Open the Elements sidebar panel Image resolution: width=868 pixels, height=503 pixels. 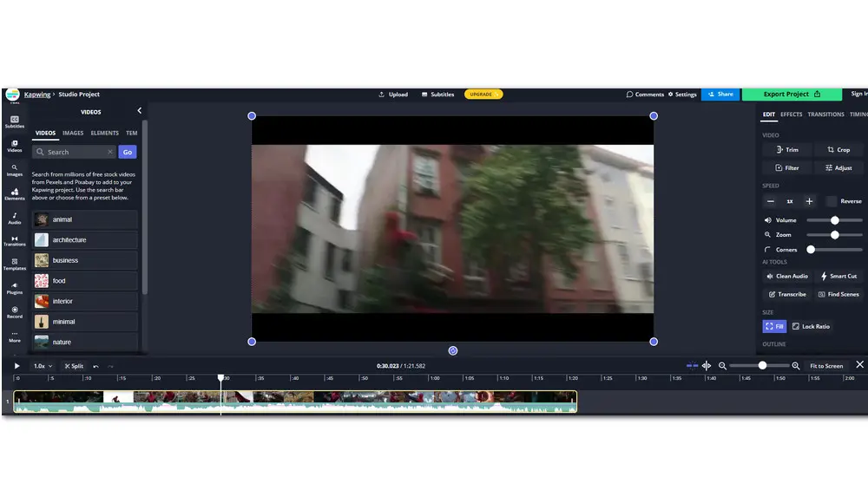(15, 194)
